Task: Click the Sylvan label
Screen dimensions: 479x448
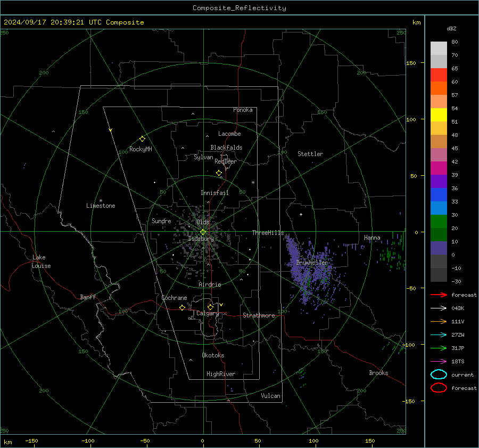Action: coord(203,157)
